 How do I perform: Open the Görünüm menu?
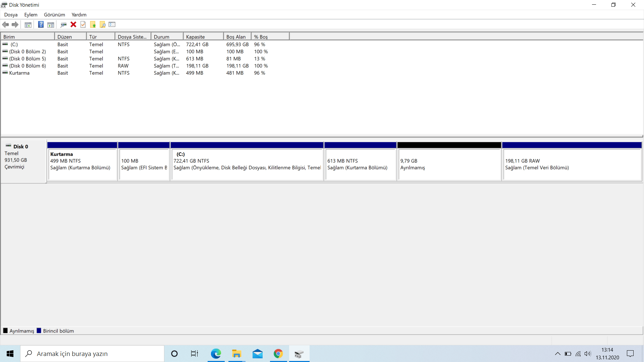54,15
